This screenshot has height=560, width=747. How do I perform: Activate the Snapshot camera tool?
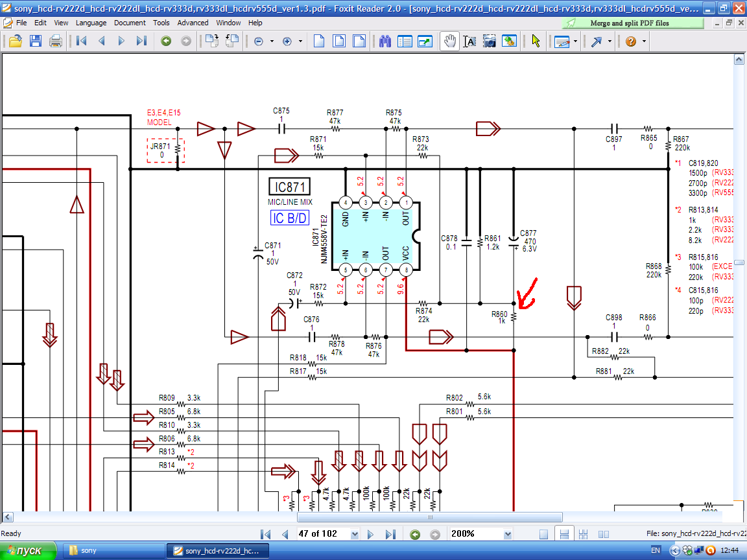click(490, 41)
